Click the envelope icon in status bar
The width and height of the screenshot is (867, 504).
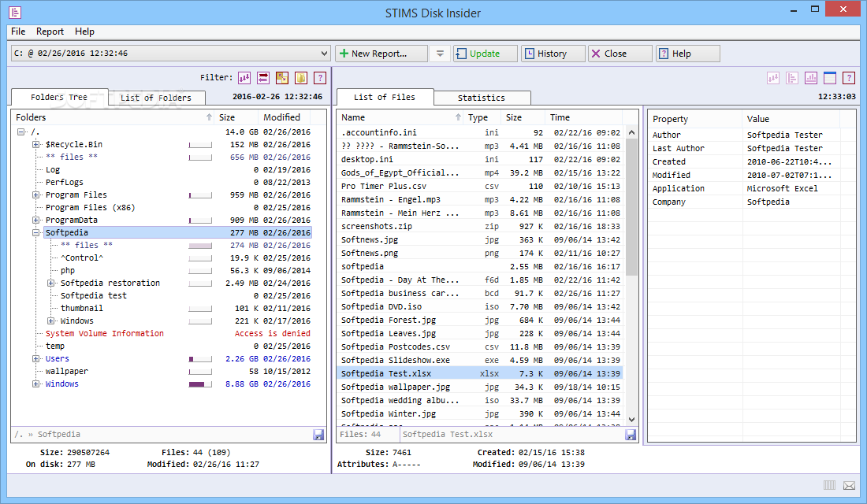coord(849,485)
